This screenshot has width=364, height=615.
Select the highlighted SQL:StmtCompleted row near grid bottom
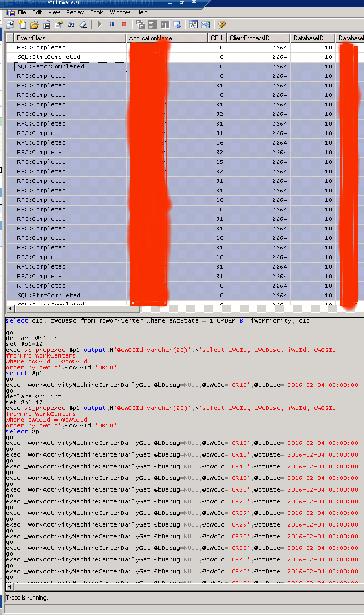click(x=185, y=296)
